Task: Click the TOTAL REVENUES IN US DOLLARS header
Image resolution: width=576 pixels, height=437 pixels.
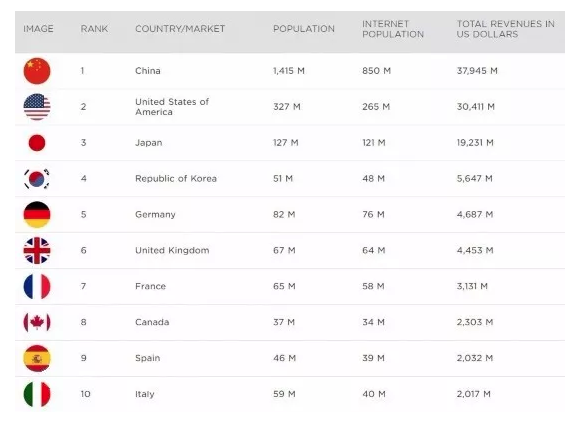Action: [505, 29]
